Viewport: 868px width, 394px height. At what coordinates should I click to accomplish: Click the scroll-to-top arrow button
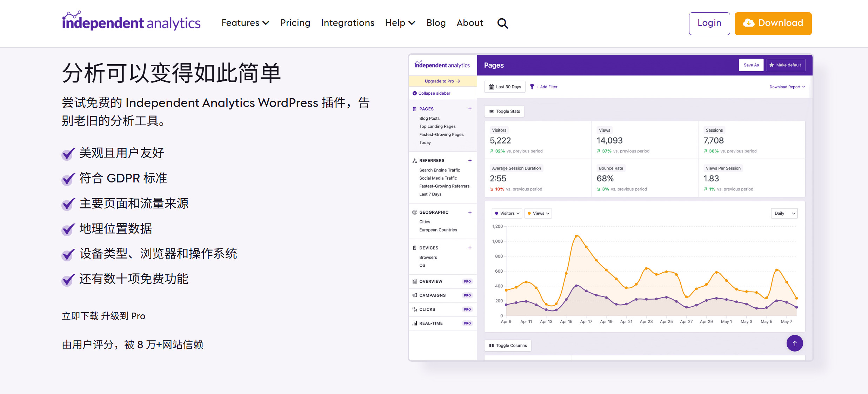coord(795,343)
